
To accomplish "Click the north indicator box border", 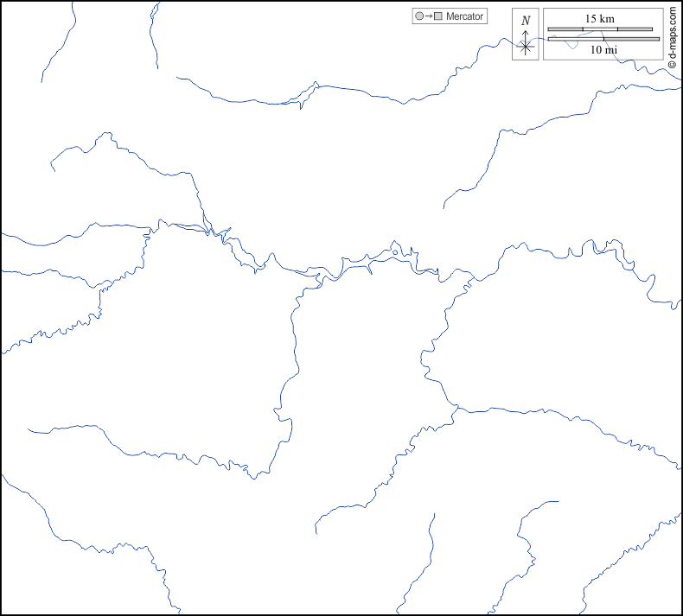I will [513, 35].
